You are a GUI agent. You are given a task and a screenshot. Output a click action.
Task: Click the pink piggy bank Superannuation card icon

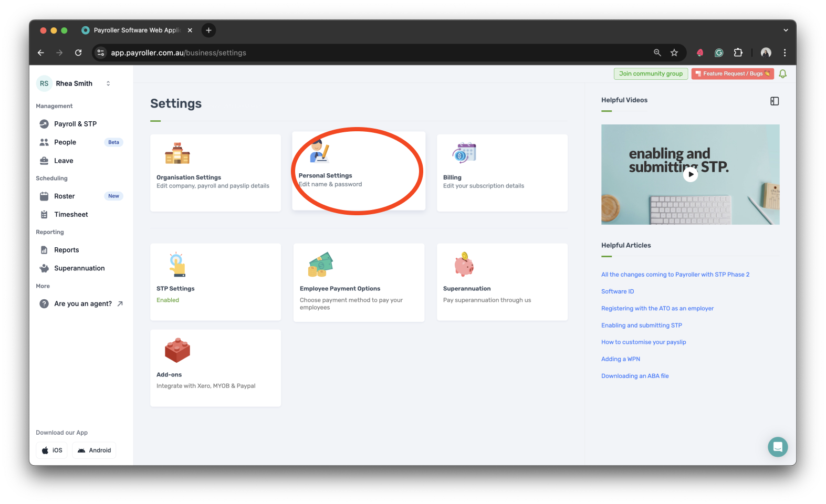[464, 265]
